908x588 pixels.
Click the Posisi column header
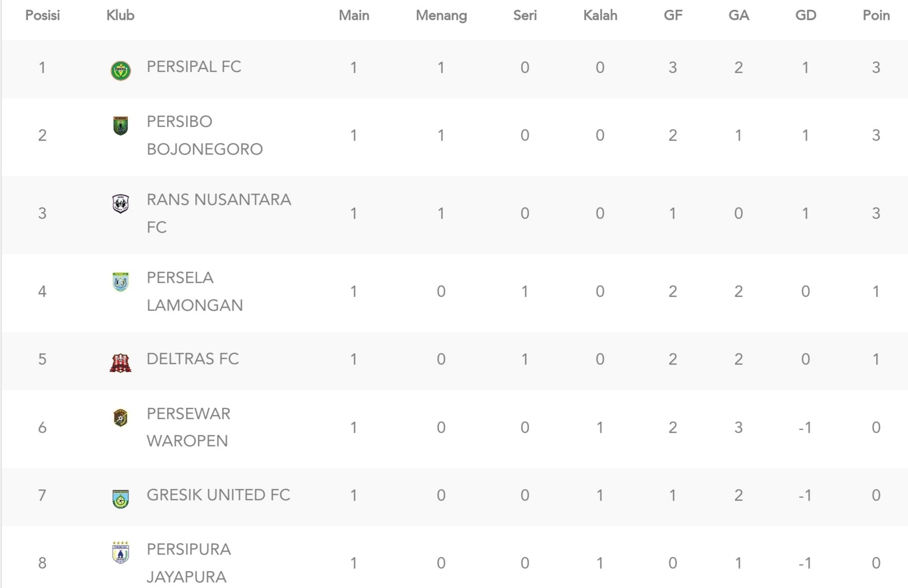tap(43, 15)
